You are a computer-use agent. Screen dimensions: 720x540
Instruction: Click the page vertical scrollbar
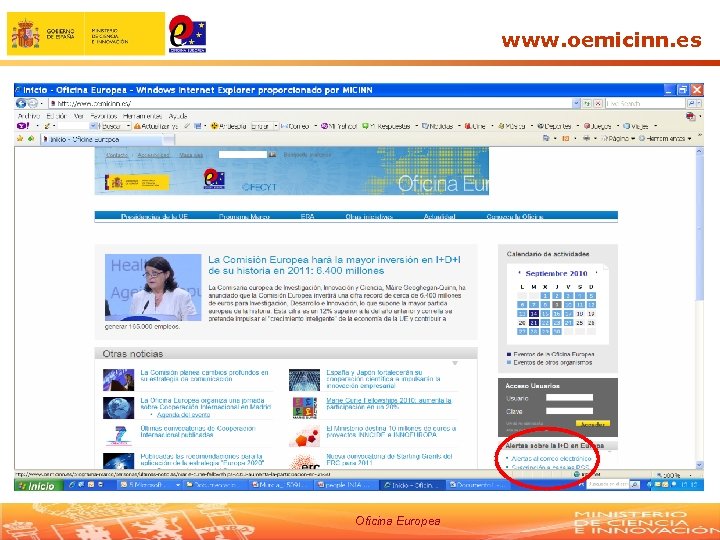(x=699, y=308)
